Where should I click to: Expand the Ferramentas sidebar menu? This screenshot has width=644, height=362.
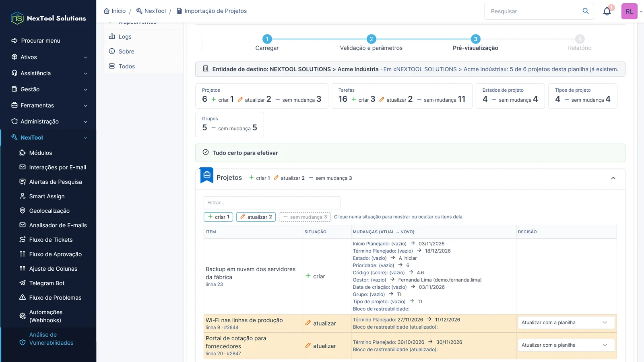tap(48, 105)
